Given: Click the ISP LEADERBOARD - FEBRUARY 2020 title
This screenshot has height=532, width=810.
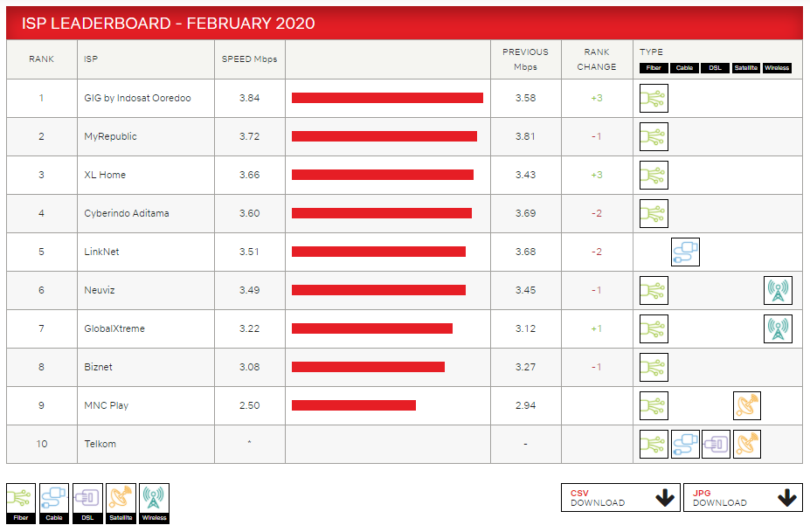Looking at the screenshot, I should (x=168, y=24).
